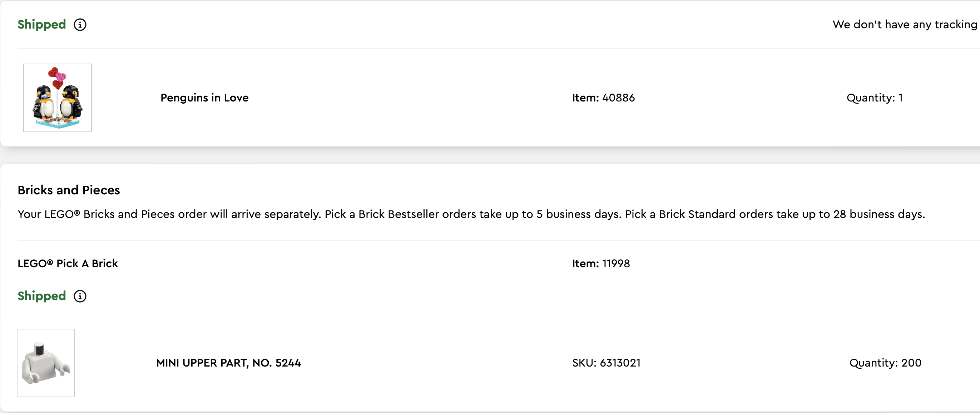
Task: Click the LEGO® Pick A Brick title
Action: coord(68,264)
